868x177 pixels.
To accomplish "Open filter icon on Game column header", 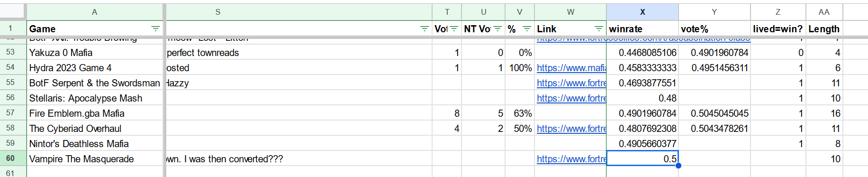I will click(155, 29).
